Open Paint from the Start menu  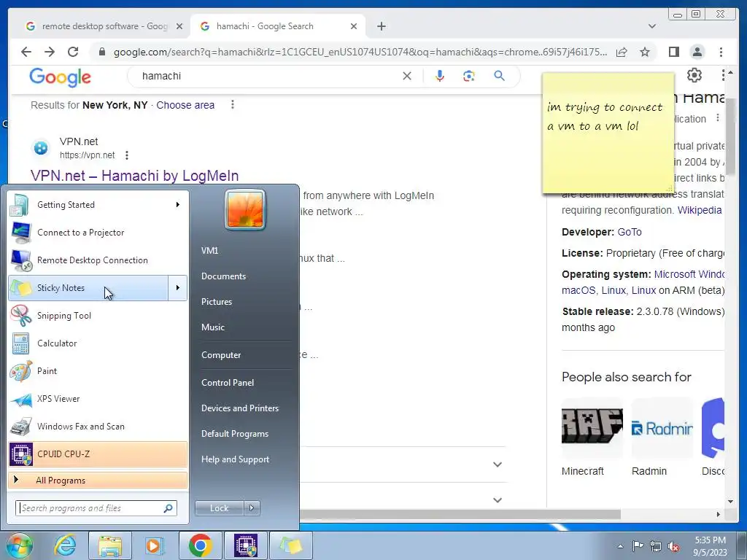click(98, 370)
